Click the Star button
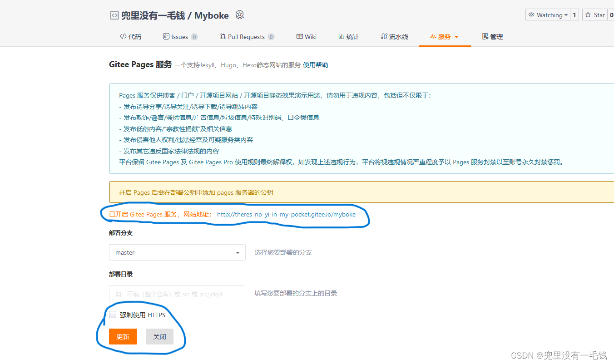Screen dimensions: 614x364 point(595,15)
